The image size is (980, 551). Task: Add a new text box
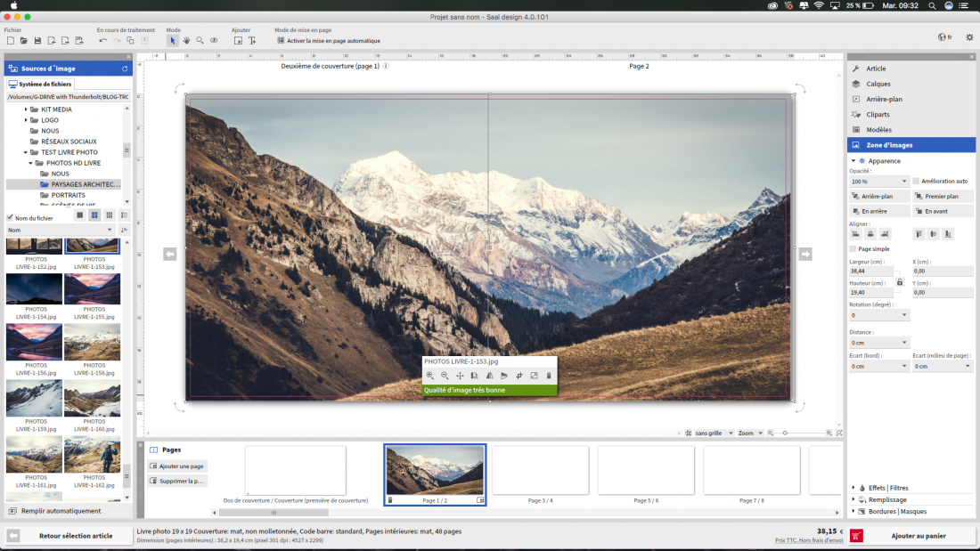[x=251, y=41]
